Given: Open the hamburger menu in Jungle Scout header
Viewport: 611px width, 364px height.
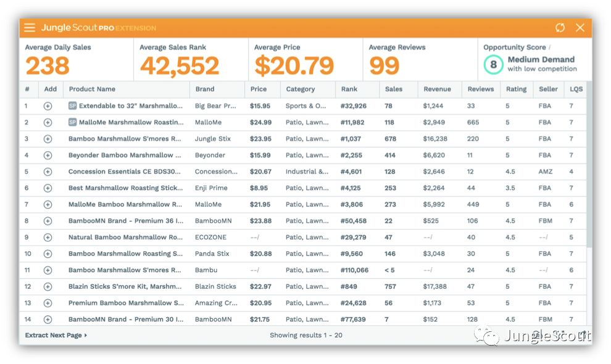Looking at the screenshot, I should tap(30, 27).
